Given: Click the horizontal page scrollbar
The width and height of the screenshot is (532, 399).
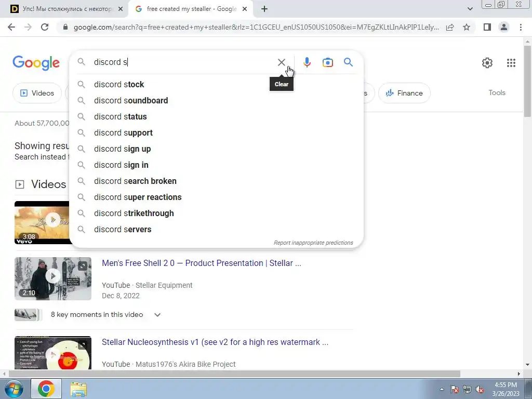Looking at the screenshot, I should (234, 374).
